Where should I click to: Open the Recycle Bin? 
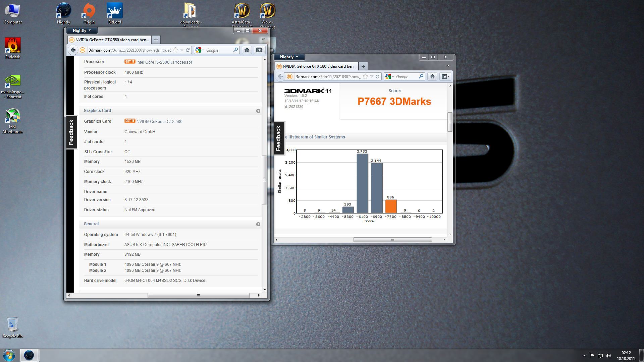click(x=13, y=327)
